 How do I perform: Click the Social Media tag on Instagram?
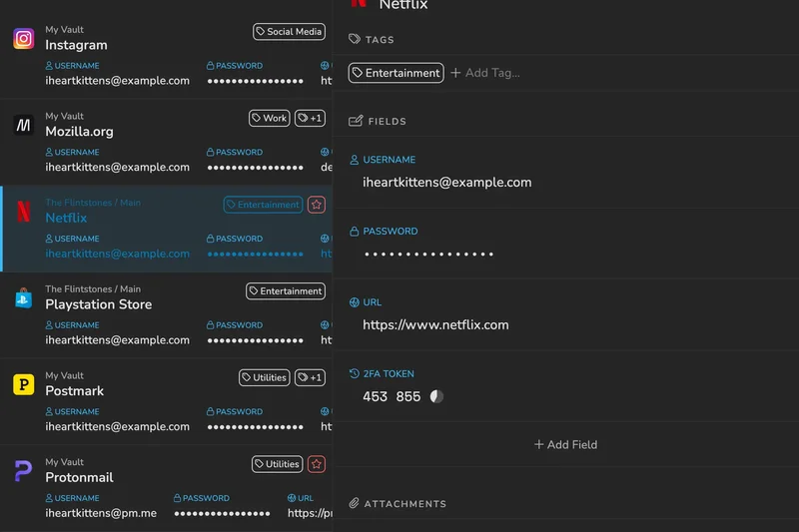pos(289,32)
